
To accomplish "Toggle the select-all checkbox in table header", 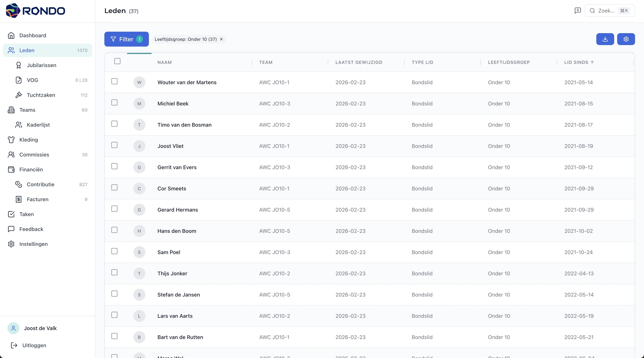I will (x=117, y=61).
